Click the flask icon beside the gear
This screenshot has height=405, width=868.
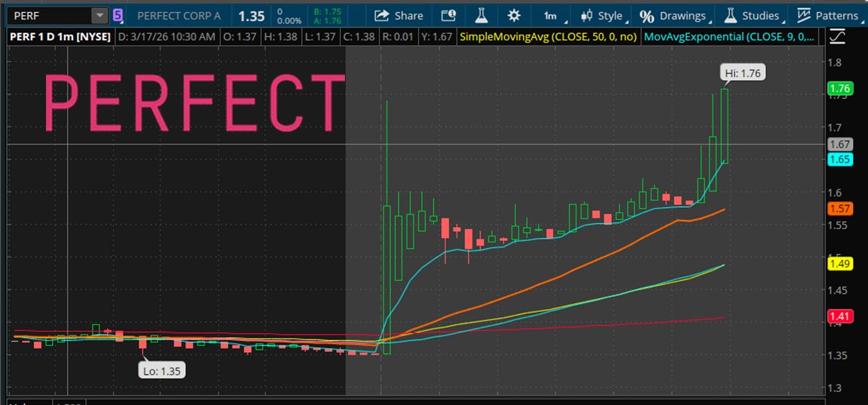(482, 16)
